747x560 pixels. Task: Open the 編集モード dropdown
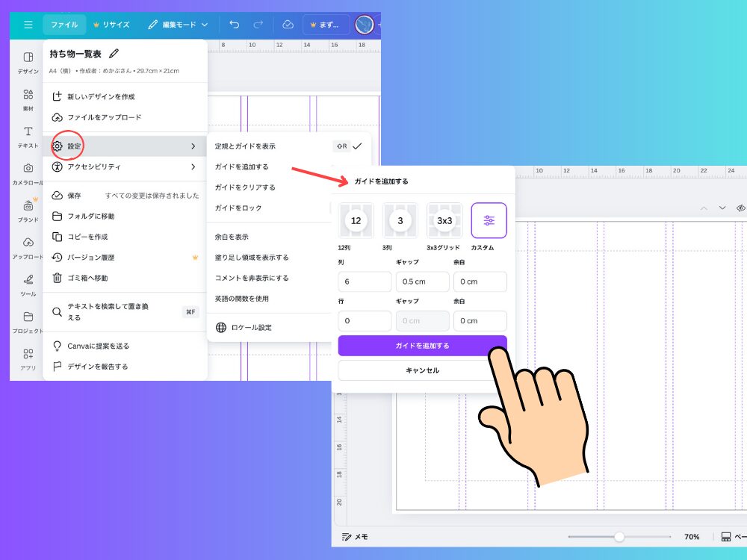(x=178, y=25)
